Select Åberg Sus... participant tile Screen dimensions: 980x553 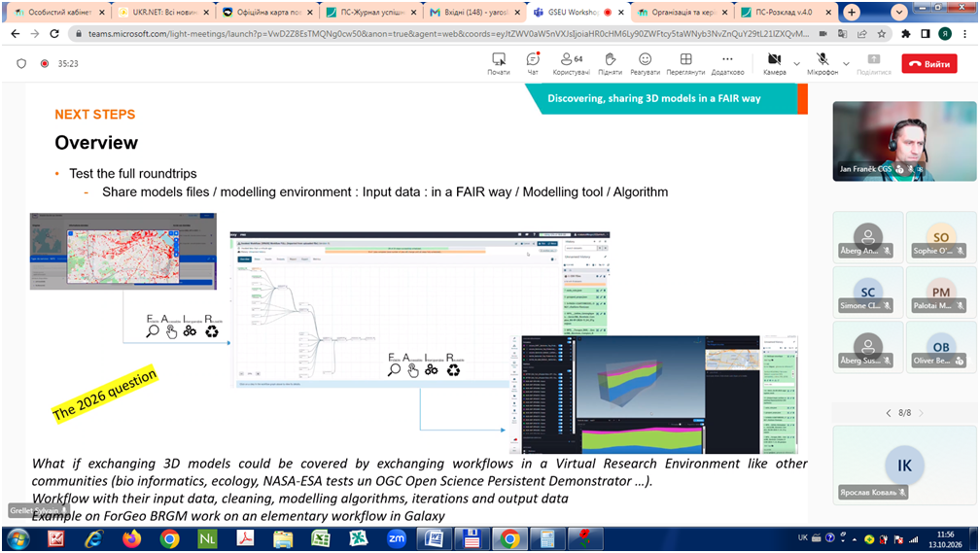coord(868,347)
